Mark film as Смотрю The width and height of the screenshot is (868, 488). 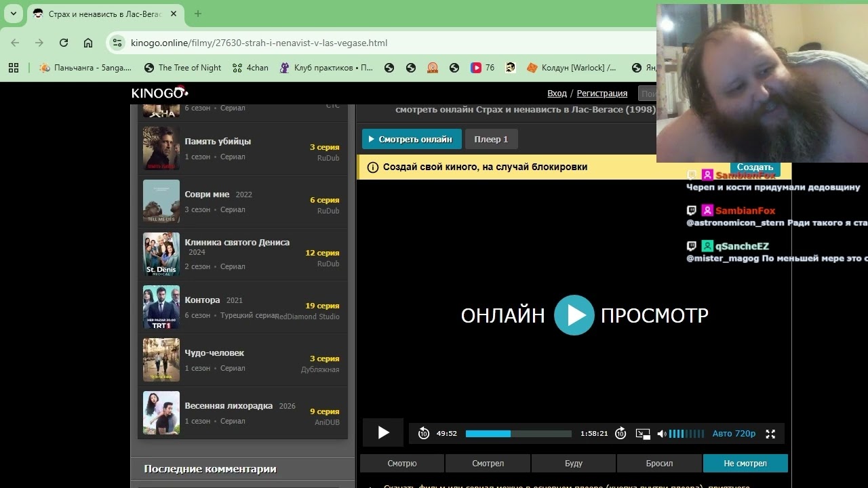coord(402,464)
